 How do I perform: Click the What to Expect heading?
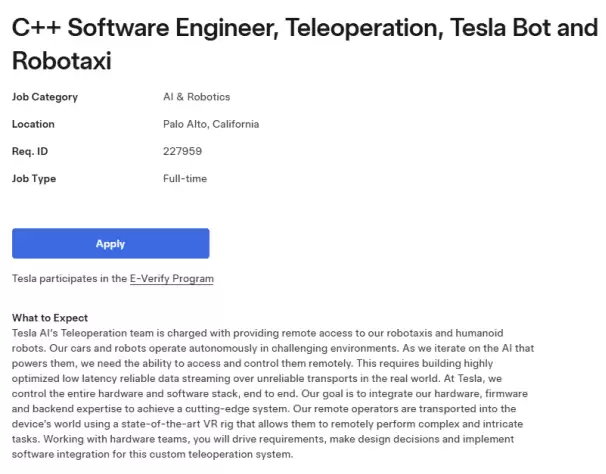pyautogui.click(x=50, y=318)
